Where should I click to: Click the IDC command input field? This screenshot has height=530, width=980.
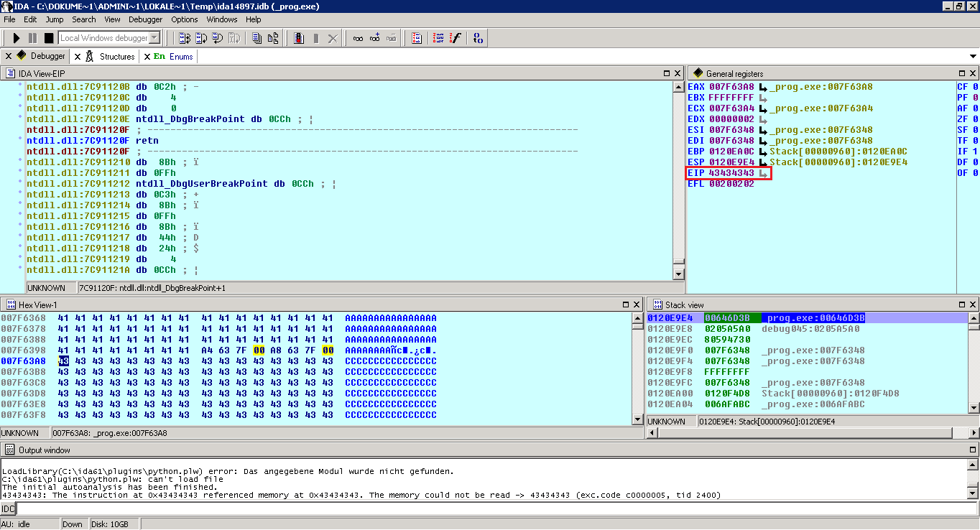[x=496, y=508]
